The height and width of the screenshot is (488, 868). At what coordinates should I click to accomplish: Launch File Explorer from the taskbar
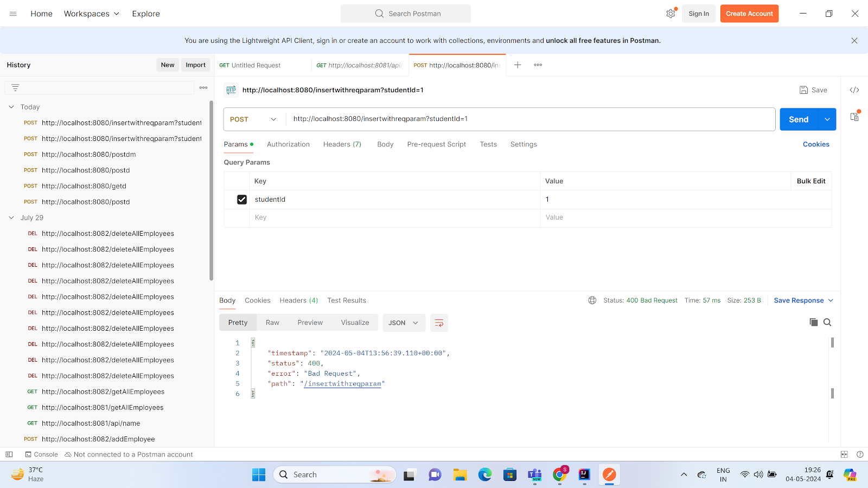point(460,475)
